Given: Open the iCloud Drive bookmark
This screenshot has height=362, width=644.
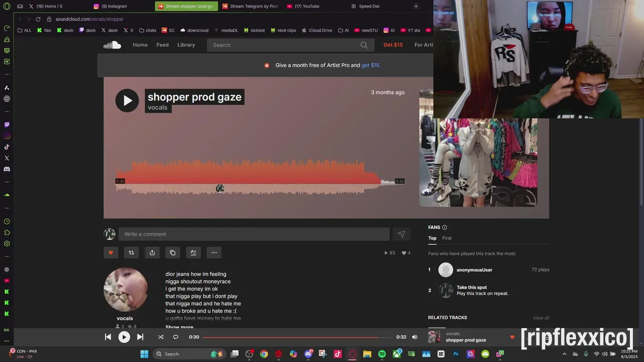Looking at the screenshot, I should tap(317, 30).
